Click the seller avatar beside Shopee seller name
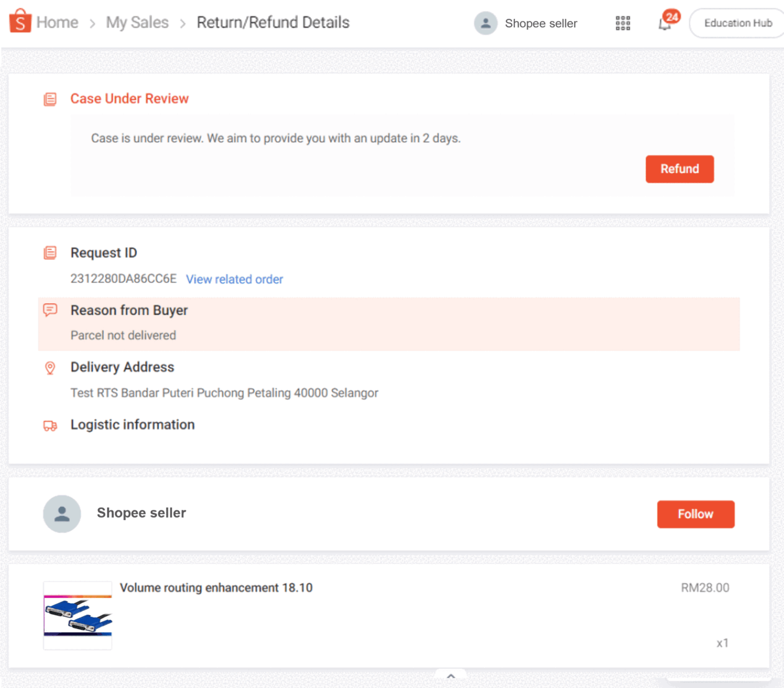Image resolution: width=784 pixels, height=688 pixels. point(62,514)
